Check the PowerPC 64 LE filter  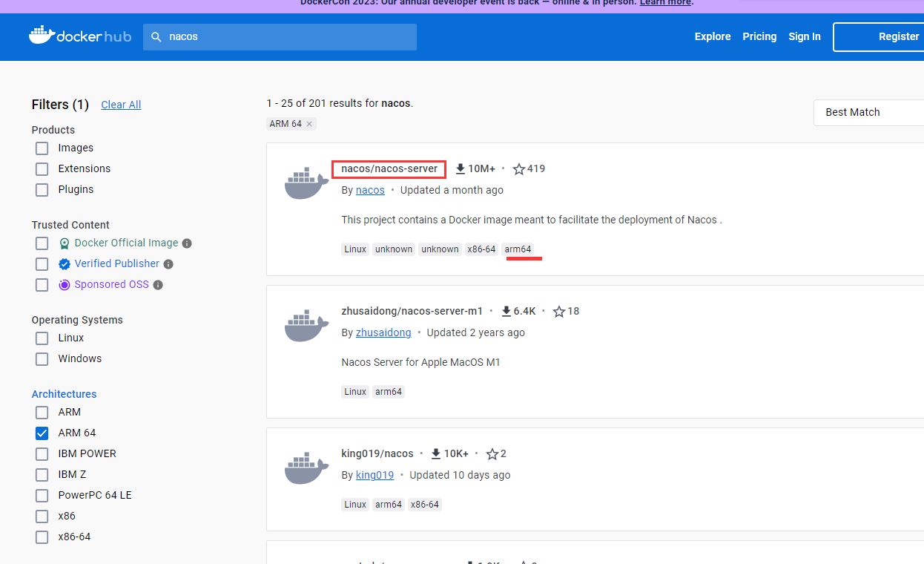point(42,496)
